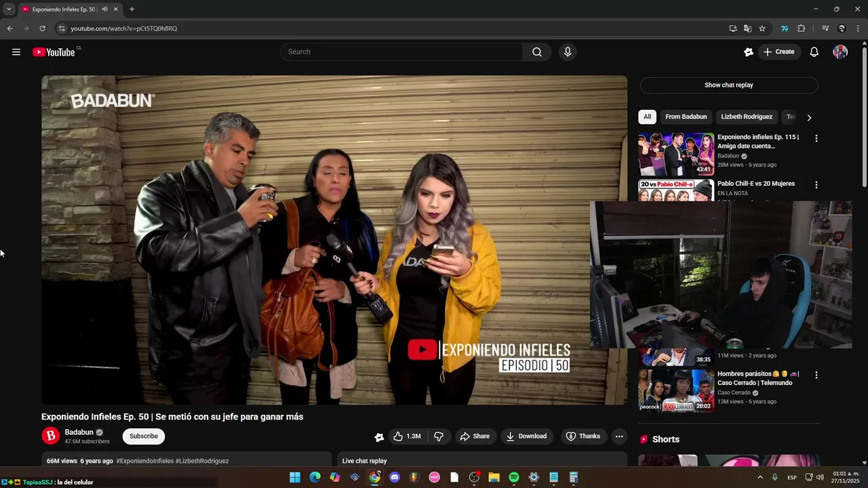The height and width of the screenshot is (488, 868).
Task: Click the search magnifier button
Action: 537,52
